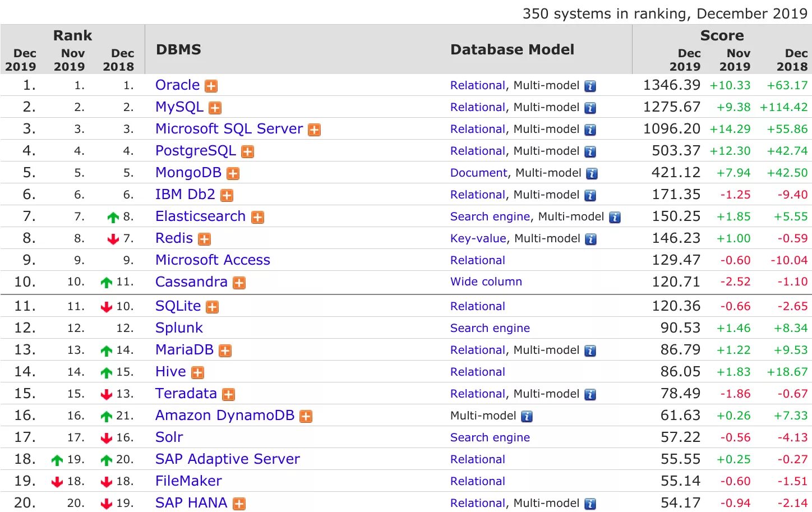This screenshot has height=512, width=812.
Task: Open the SQLite link
Action: 178,306
